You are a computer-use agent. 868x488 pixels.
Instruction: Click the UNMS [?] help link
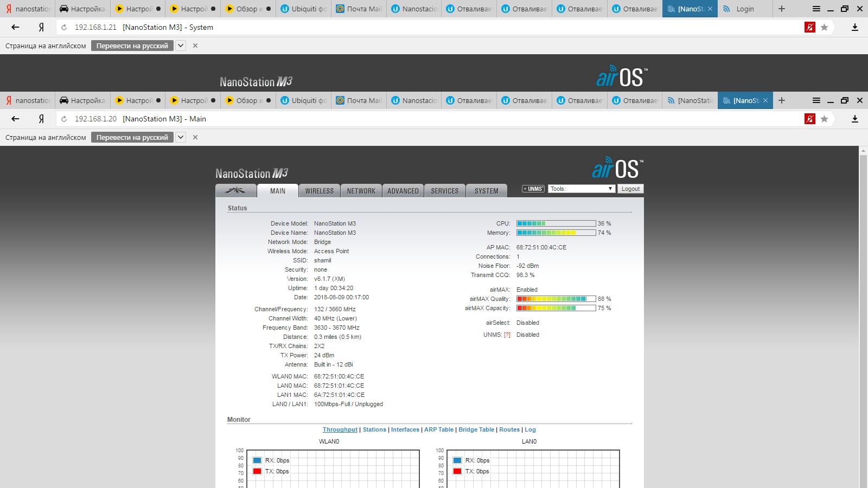click(x=507, y=335)
